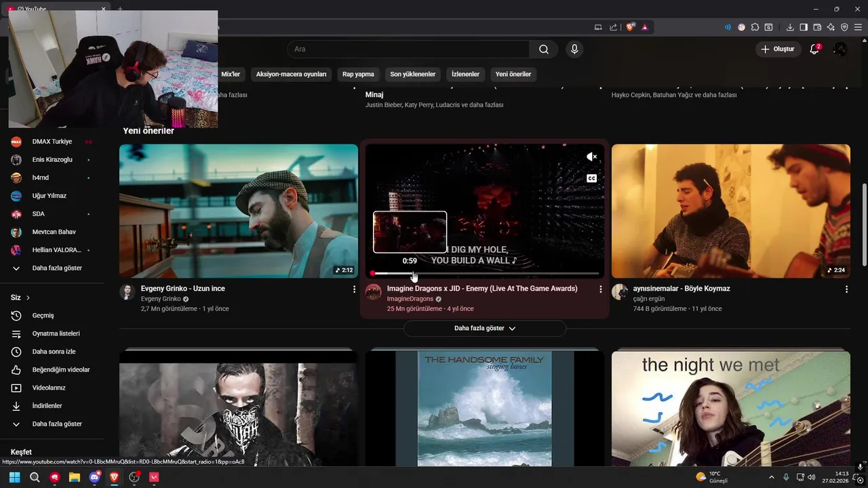This screenshot has height=488, width=868.
Task: Open browser downloads icon
Action: [790, 27]
